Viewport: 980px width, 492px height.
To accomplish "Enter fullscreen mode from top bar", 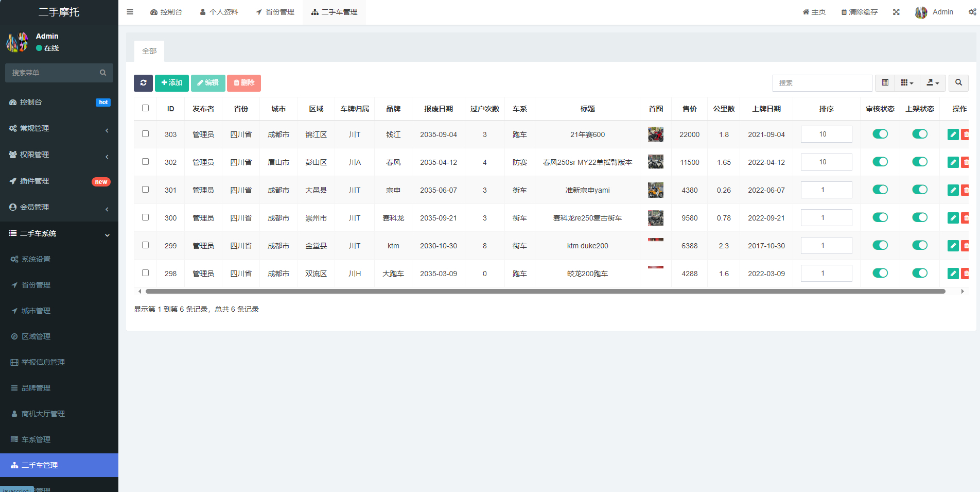I will [x=896, y=11].
